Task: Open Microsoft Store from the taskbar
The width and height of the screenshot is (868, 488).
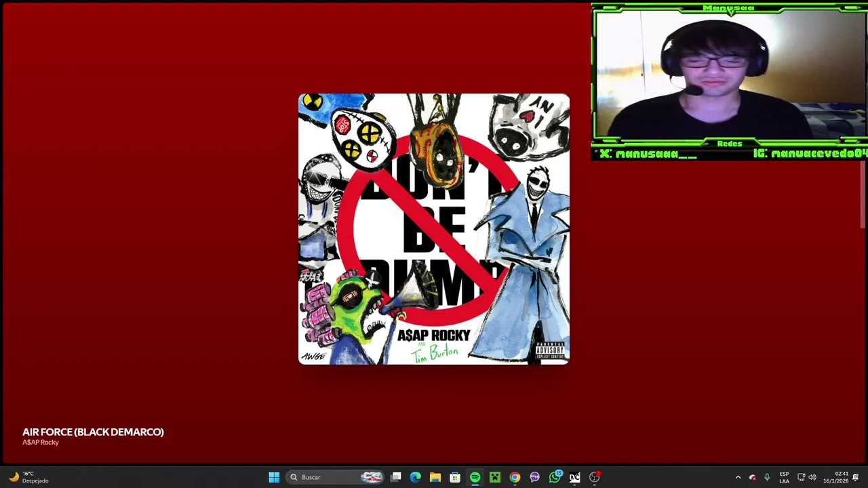Action: (455, 477)
